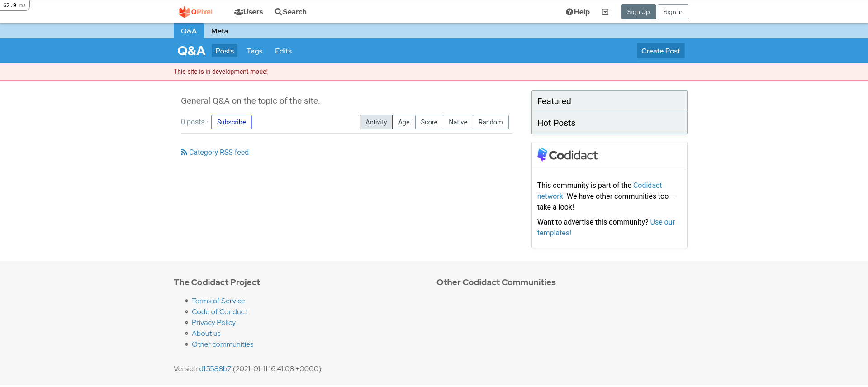The width and height of the screenshot is (868, 387).
Task: Switch to the Meta category tab
Action: [219, 31]
